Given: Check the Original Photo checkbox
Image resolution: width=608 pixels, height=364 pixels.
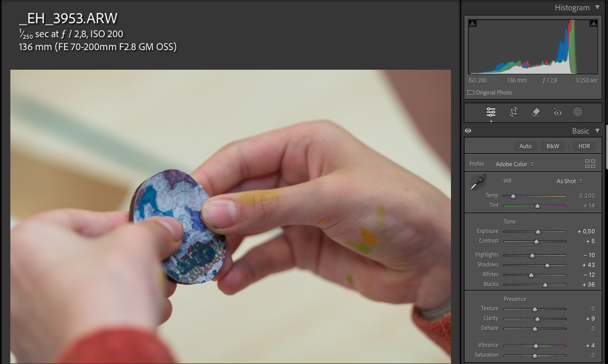Looking at the screenshot, I should [x=471, y=92].
